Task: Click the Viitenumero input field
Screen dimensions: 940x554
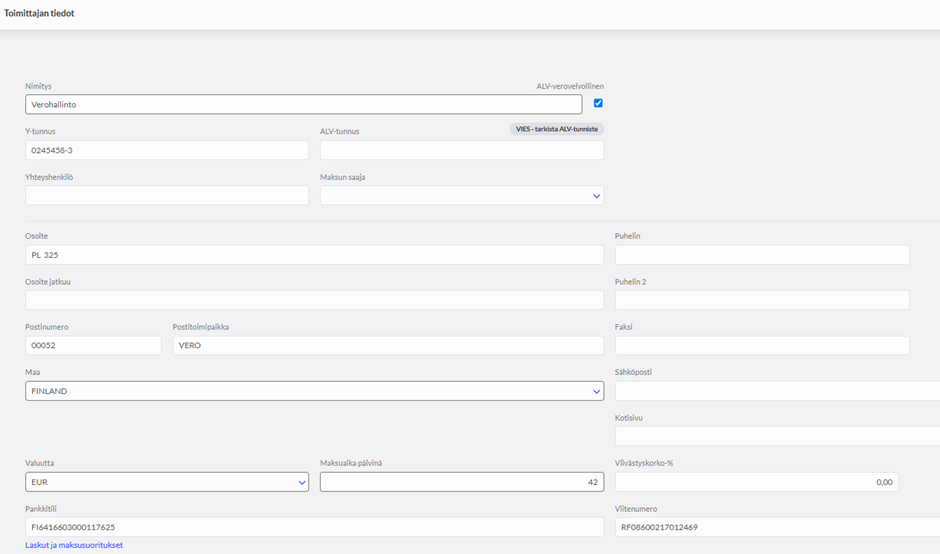Action: point(778,527)
